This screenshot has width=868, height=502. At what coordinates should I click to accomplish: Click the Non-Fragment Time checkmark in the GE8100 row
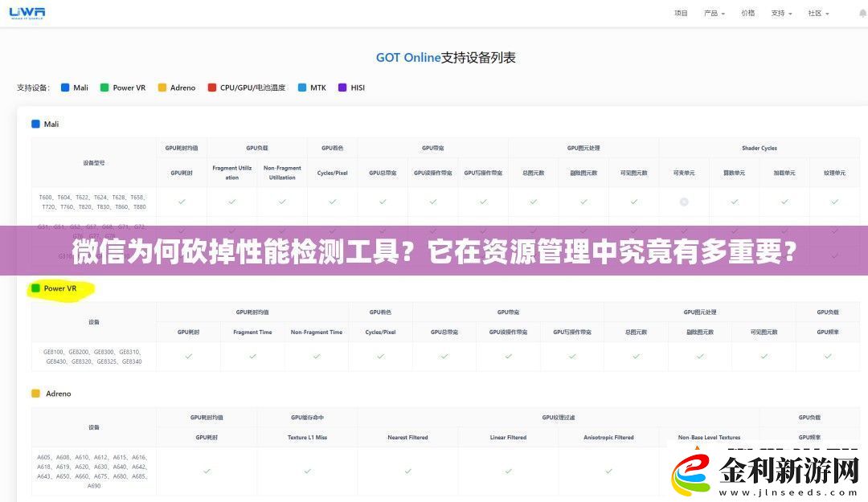pos(317,357)
